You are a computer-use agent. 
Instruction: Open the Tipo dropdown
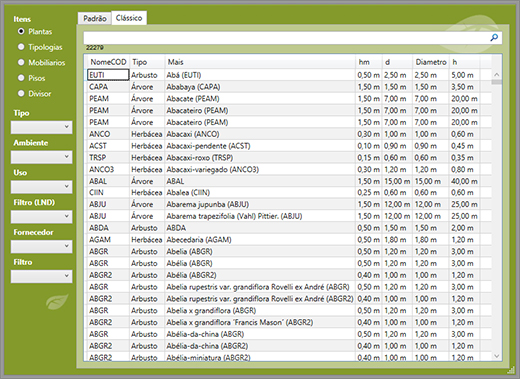[x=41, y=127]
